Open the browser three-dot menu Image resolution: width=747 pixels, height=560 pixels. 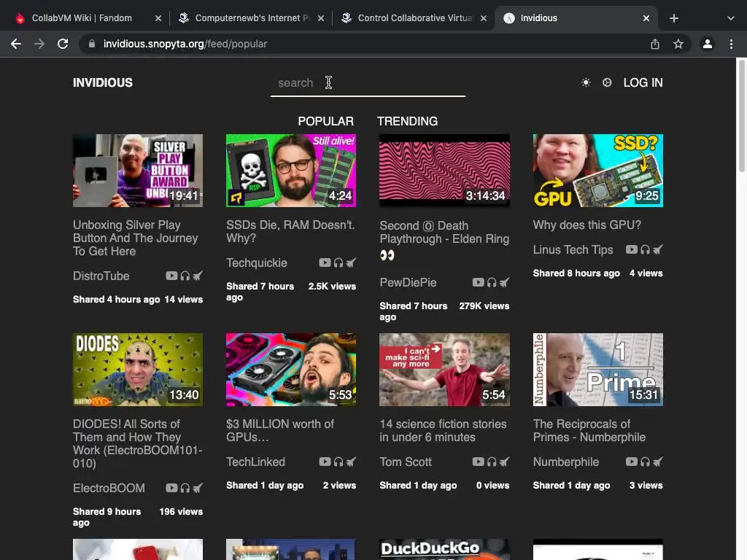click(x=731, y=44)
